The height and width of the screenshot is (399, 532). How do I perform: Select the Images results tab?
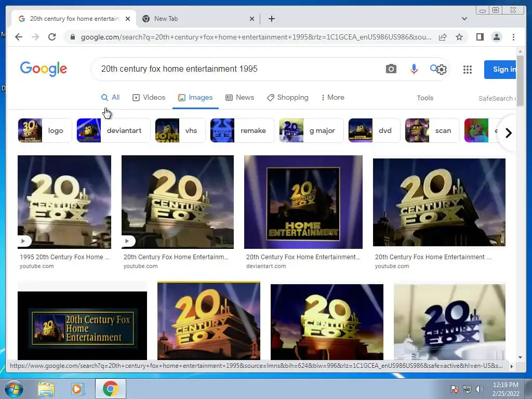[x=195, y=97]
